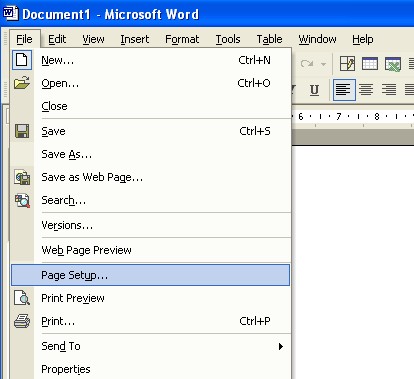This screenshot has width=414, height=379.
Task: Set Align Left paragraph alignment
Action: 344,90
